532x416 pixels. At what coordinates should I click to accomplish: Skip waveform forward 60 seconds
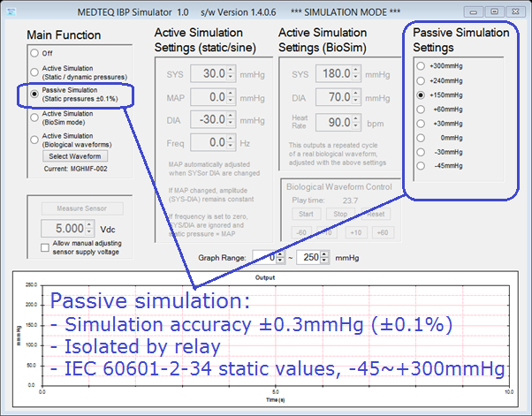point(383,232)
